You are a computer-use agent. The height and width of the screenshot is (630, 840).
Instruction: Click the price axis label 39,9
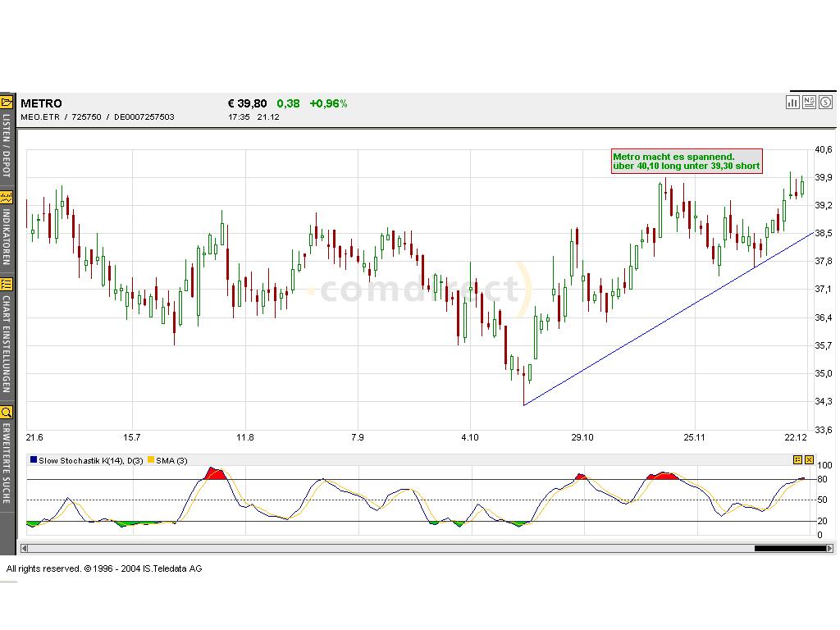pos(824,177)
